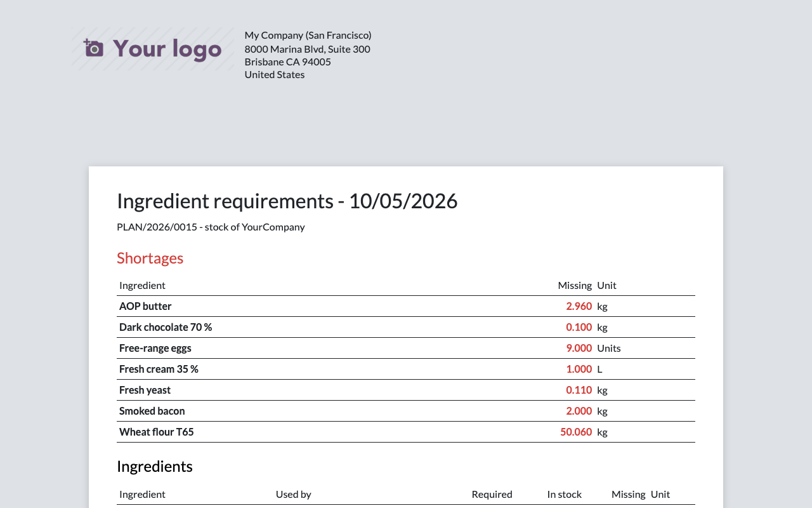
Task: Click the In stock column header
Action: coord(565,494)
